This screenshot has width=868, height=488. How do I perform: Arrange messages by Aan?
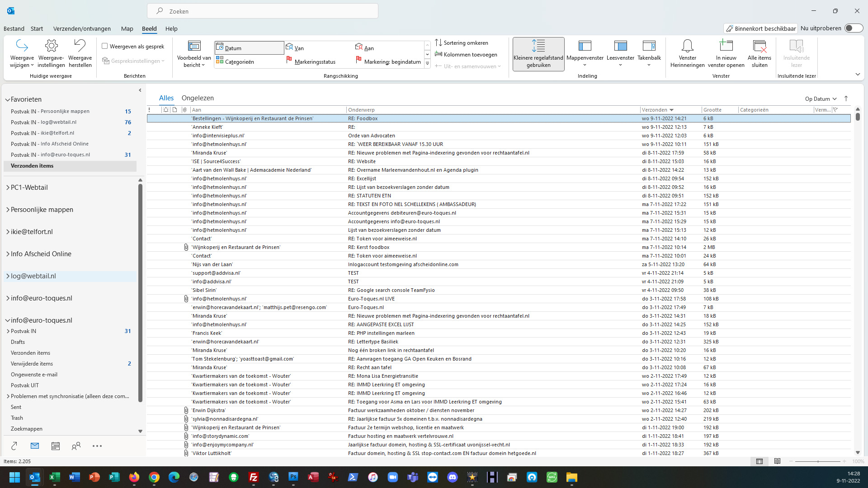(389, 48)
